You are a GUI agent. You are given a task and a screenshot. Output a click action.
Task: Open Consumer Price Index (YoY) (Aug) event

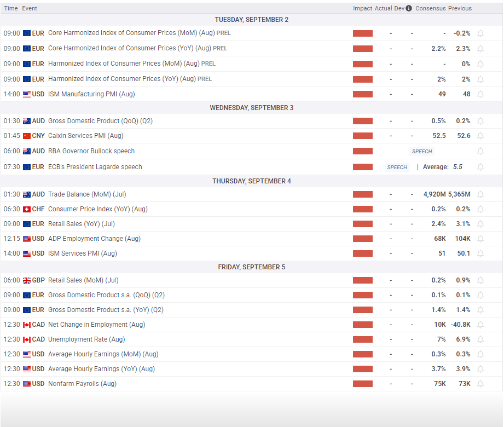tap(98, 209)
